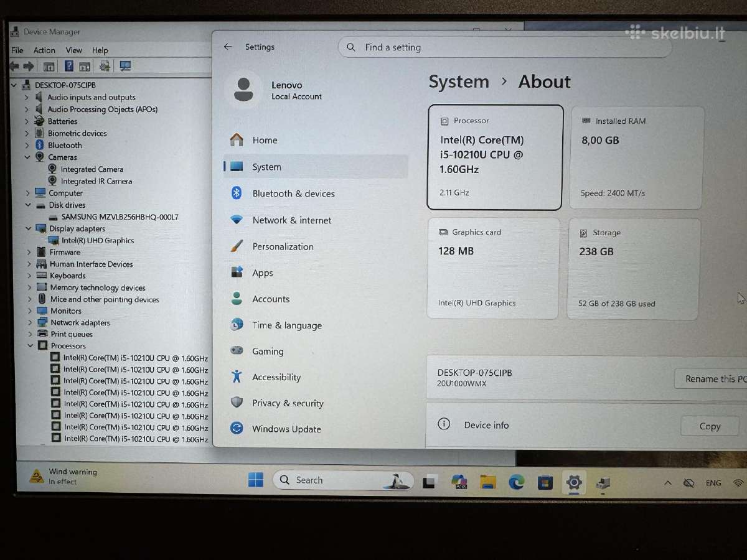
Task: Collapse the DESKTOP-075CIPB root node
Action: 15,85
